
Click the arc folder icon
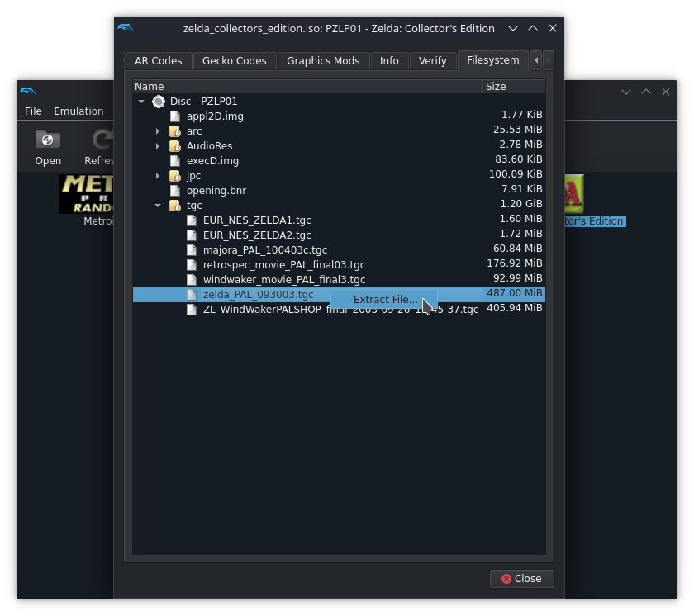(x=175, y=131)
